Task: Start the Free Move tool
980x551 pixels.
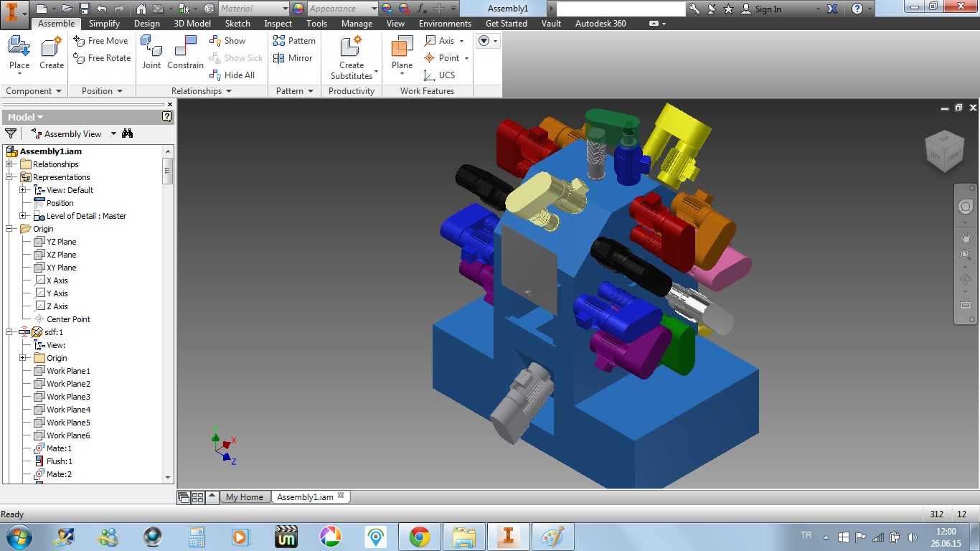Action: click(101, 41)
